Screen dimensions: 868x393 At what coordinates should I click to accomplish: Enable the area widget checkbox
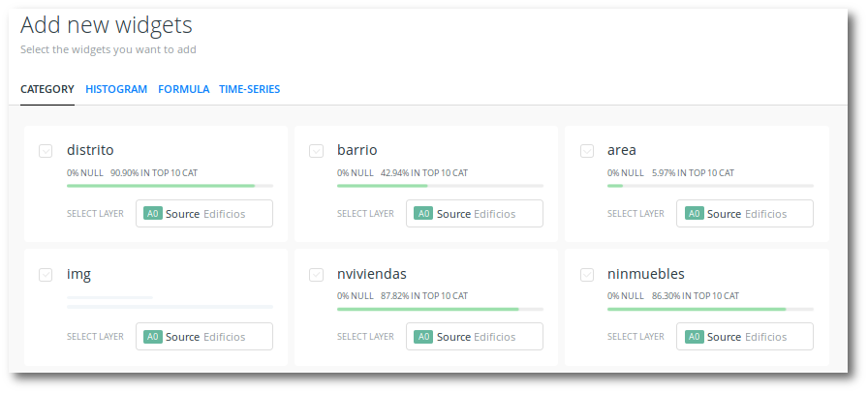pos(586,151)
